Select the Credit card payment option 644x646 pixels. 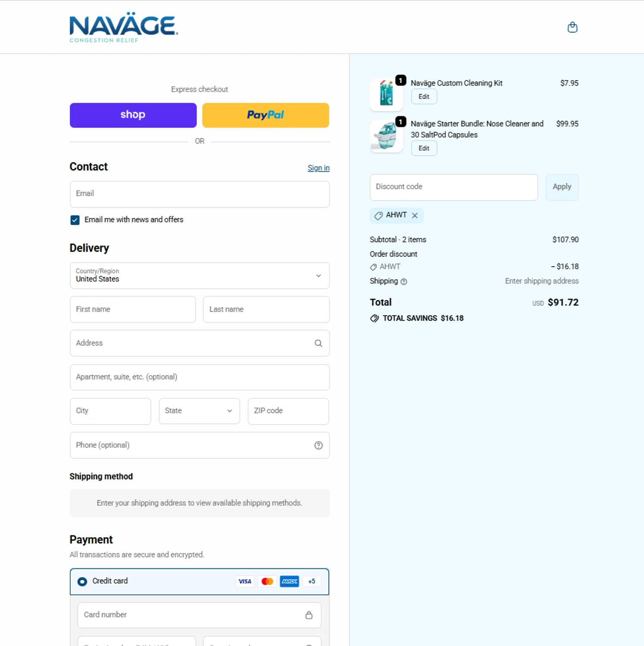(x=82, y=581)
